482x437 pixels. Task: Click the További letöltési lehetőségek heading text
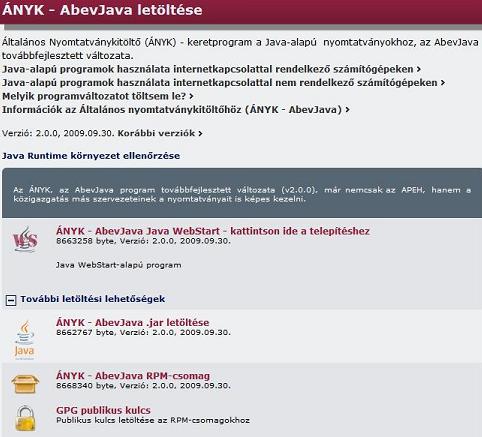tap(93, 299)
